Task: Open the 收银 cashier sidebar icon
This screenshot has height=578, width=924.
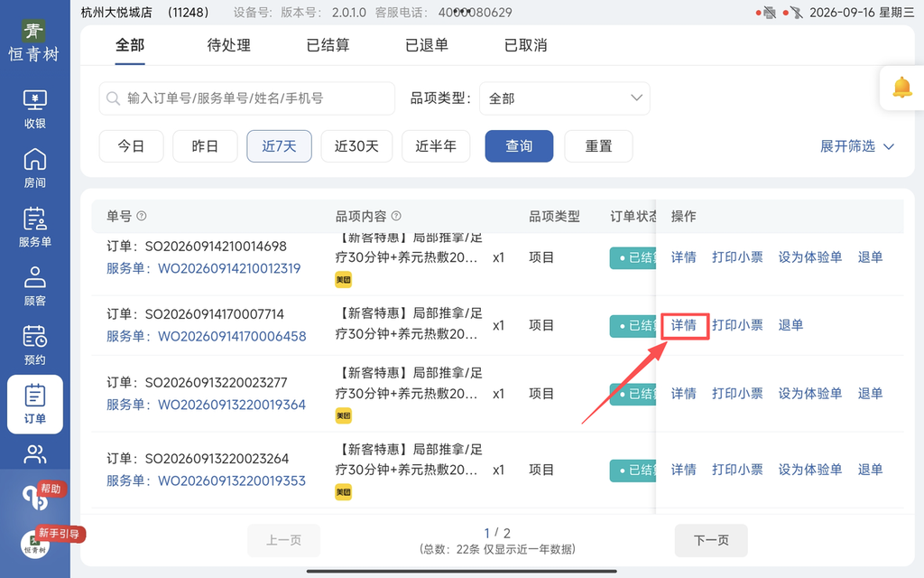Action: (x=35, y=109)
